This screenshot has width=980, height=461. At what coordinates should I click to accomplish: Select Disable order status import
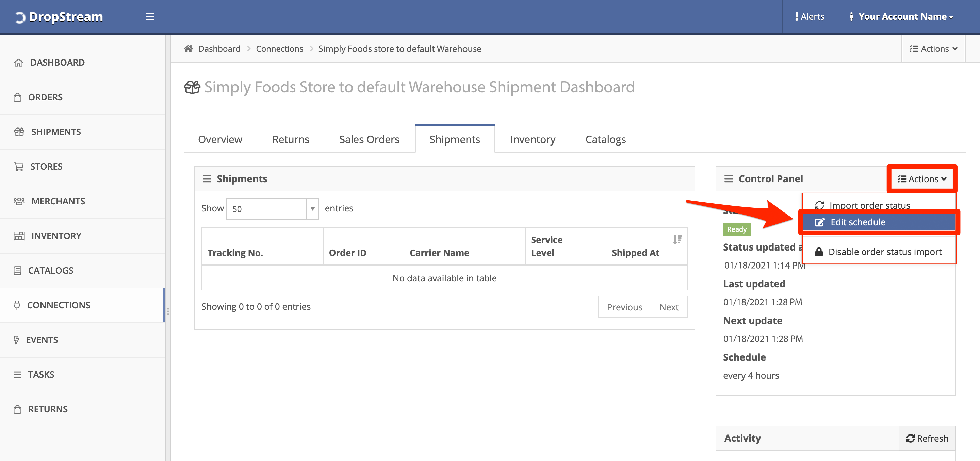pos(879,252)
